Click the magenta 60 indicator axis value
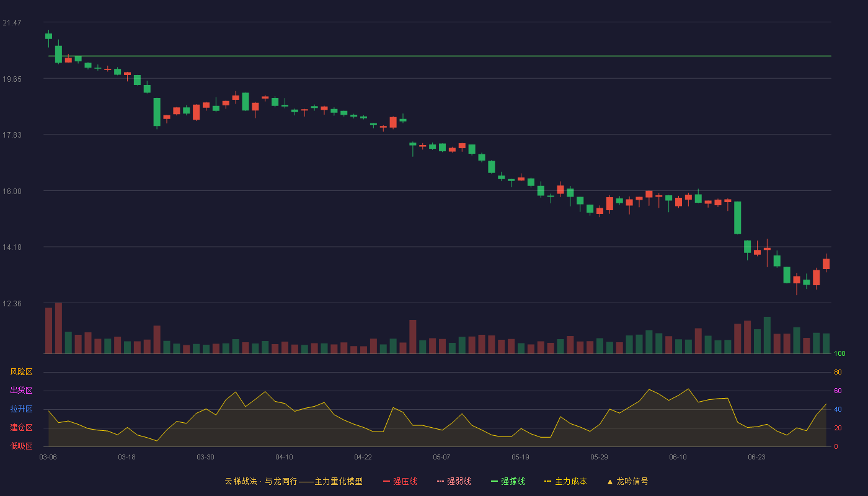The image size is (868, 496). coord(838,391)
